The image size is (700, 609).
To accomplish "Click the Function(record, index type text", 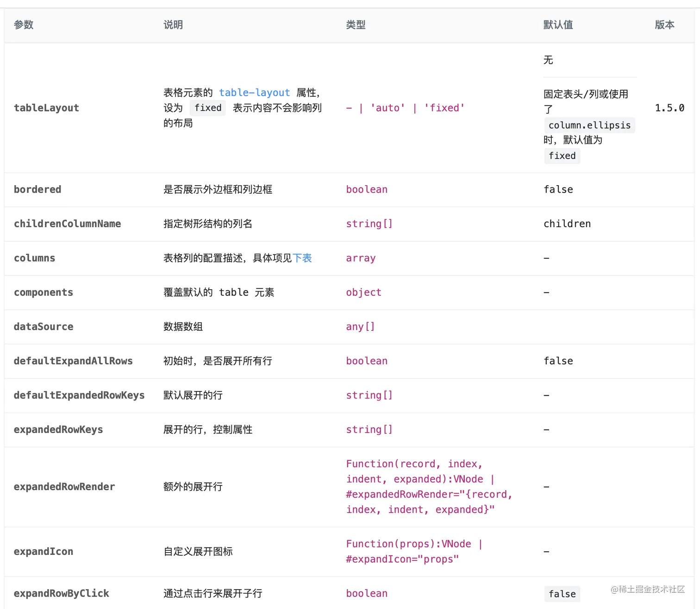I will [x=429, y=487].
